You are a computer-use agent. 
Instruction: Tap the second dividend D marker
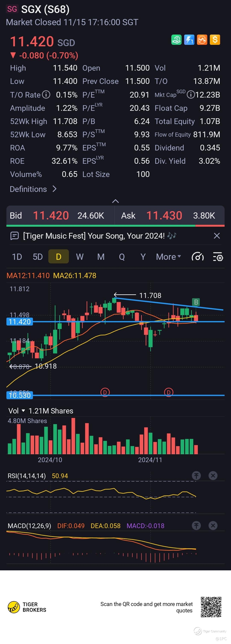click(x=169, y=392)
